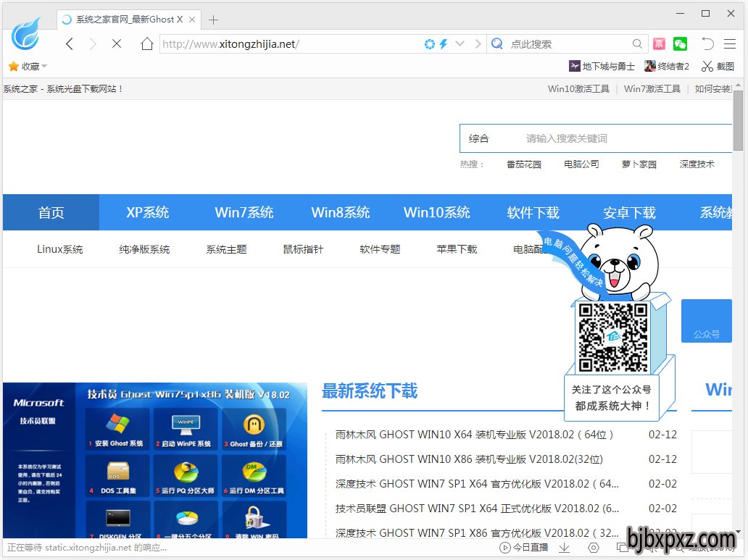Go back using the back arrow
The image size is (748, 560).
coord(70,44)
